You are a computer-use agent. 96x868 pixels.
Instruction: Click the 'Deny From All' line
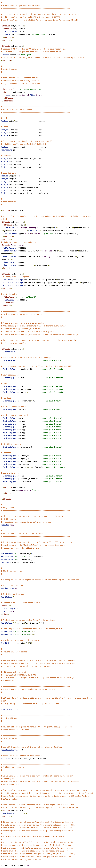tap(9, 611)
